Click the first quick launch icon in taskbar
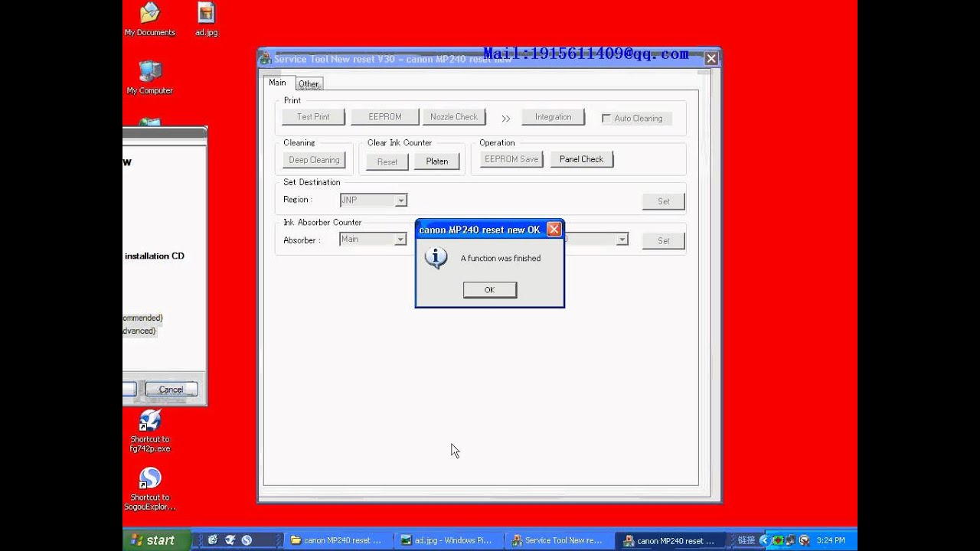980x551 pixels. point(213,540)
